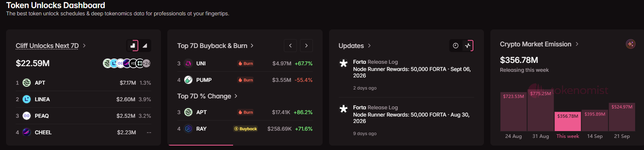This screenshot has width=644, height=150.
Task: Click the 2 days ago timestamp
Action: pyautogui.click(x=365, y=88)
